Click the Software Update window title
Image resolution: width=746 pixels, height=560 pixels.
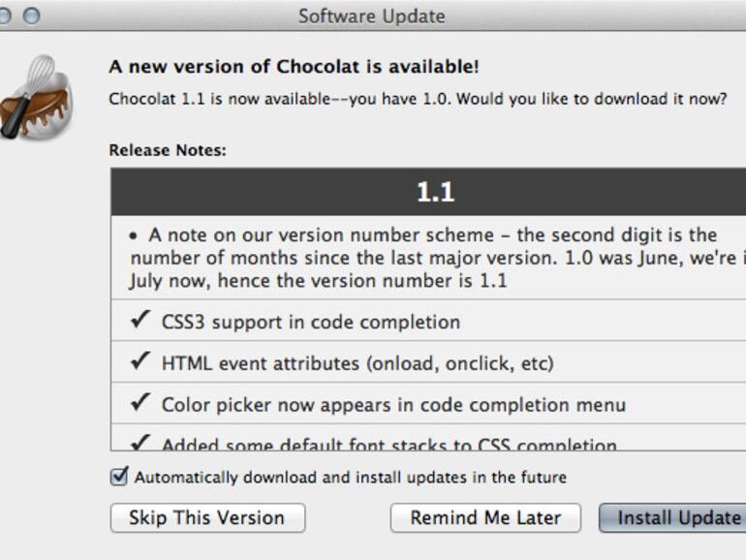[x=372, y=16]
